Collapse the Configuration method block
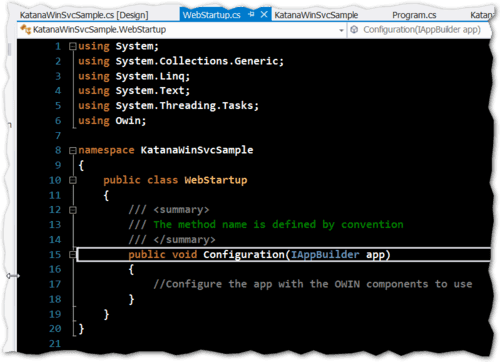The width and height of the screenshot is (500, 362). [x=73, y=255]
